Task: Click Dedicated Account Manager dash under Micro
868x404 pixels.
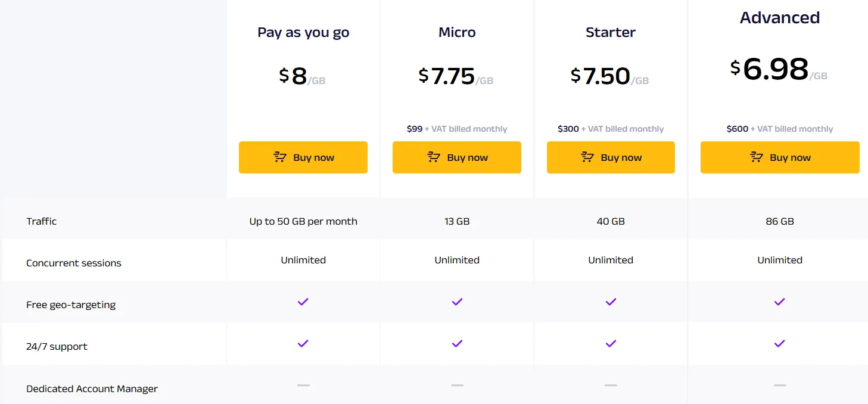Action: tap(457, 386)
